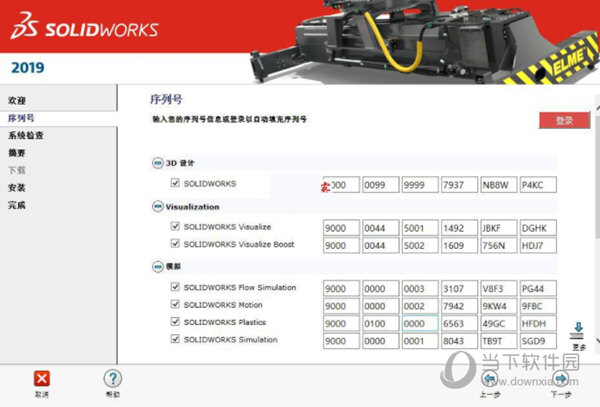
Task: Click the red 登录 button
Action: [564, 120]
